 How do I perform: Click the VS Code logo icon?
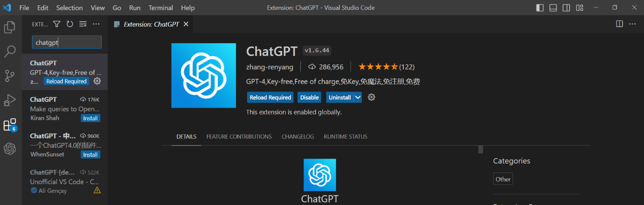point(7,8)
